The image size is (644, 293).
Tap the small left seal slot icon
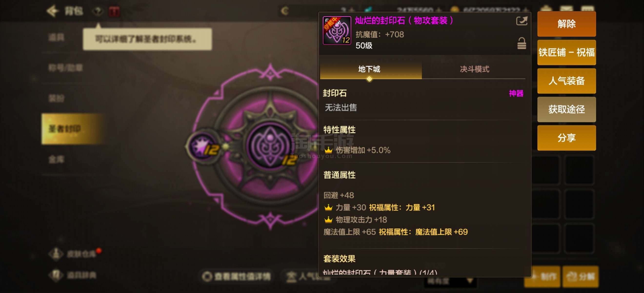pos(203,146)
